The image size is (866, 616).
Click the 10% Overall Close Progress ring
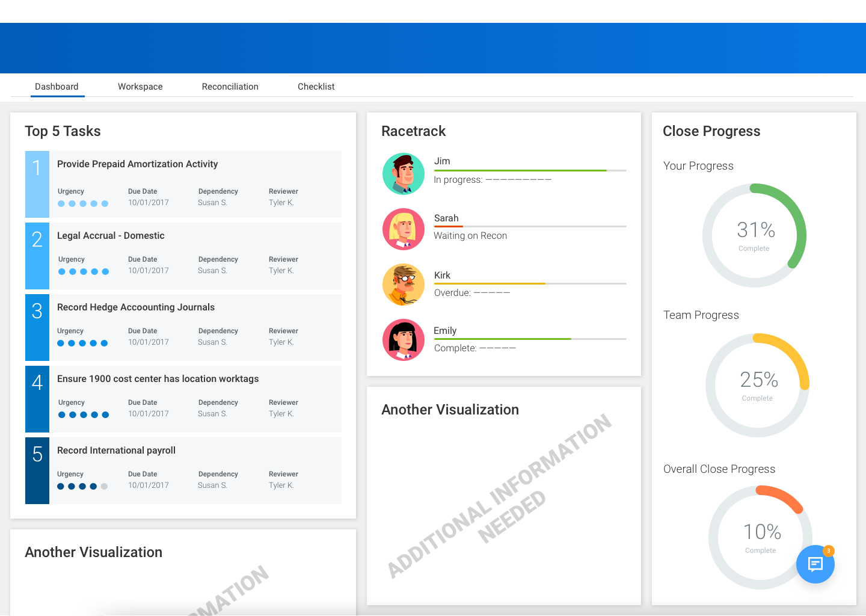(760, 537)
